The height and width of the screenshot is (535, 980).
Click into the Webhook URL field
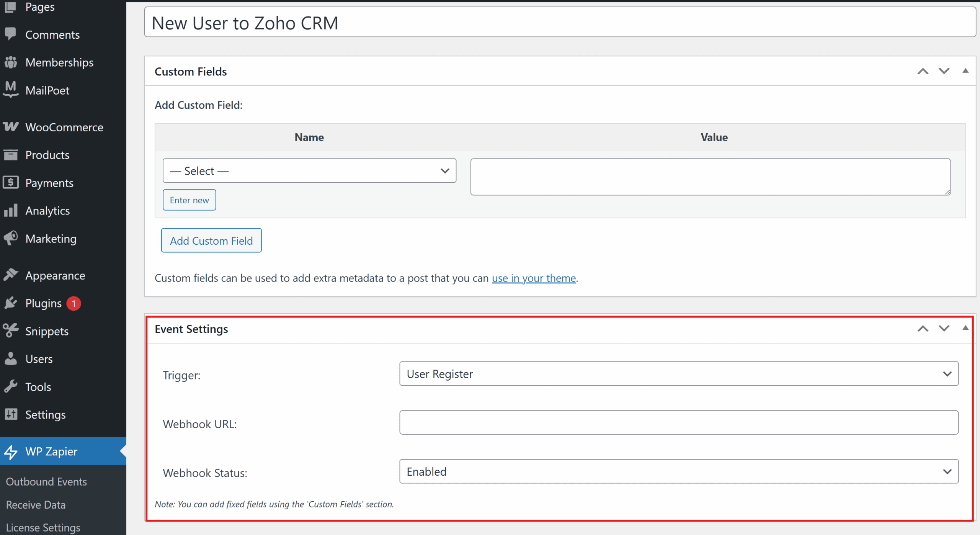click(678, 422)
